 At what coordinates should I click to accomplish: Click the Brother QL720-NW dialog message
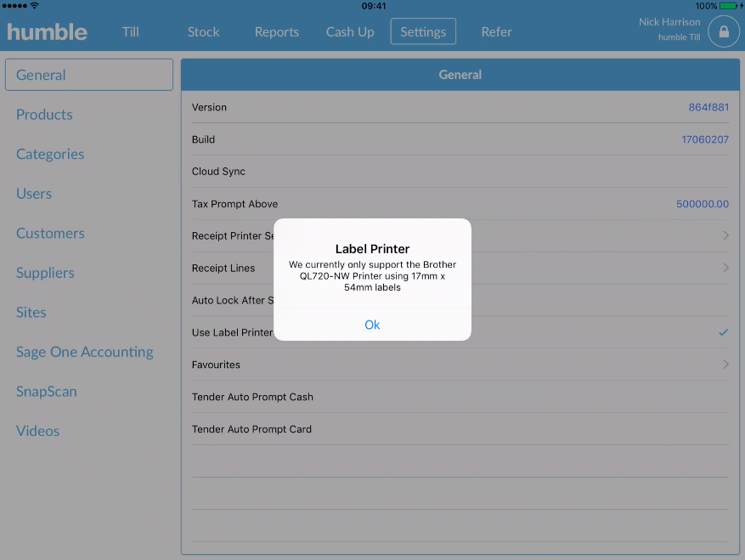click(x=372, y=275)
